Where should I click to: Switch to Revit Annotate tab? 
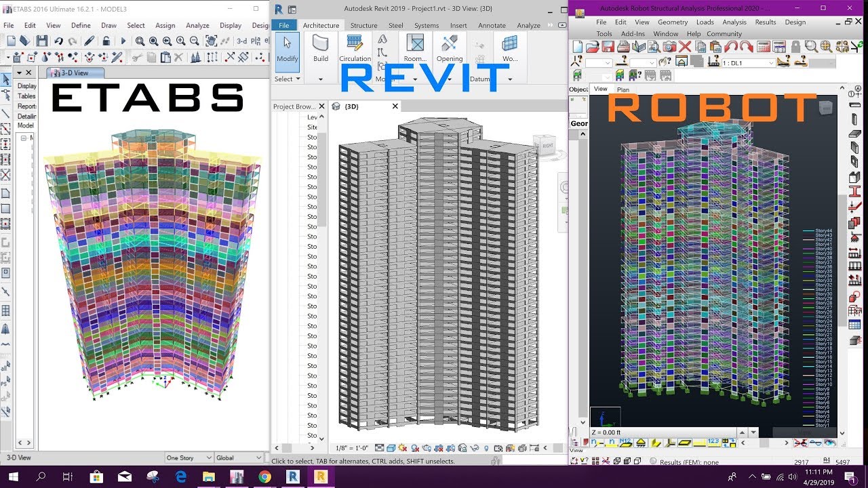coord(492,26)
